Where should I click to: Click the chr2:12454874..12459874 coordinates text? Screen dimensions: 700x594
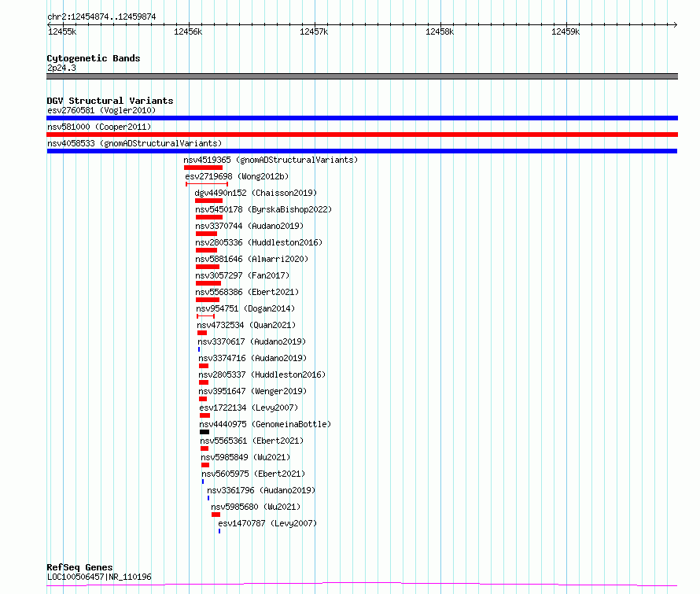click(x=101, y=17)
